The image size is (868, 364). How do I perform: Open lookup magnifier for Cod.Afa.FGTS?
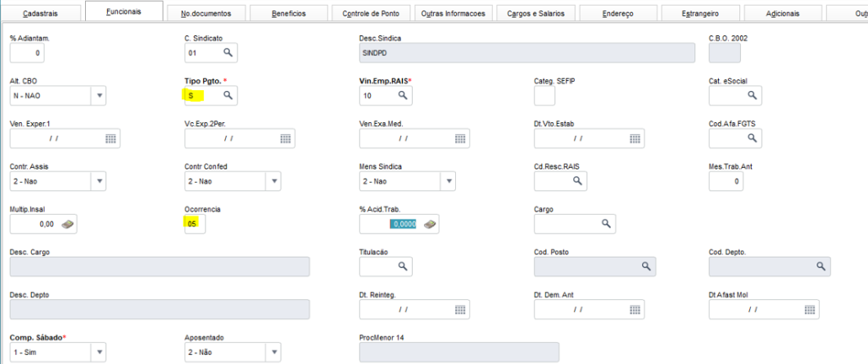753,138
